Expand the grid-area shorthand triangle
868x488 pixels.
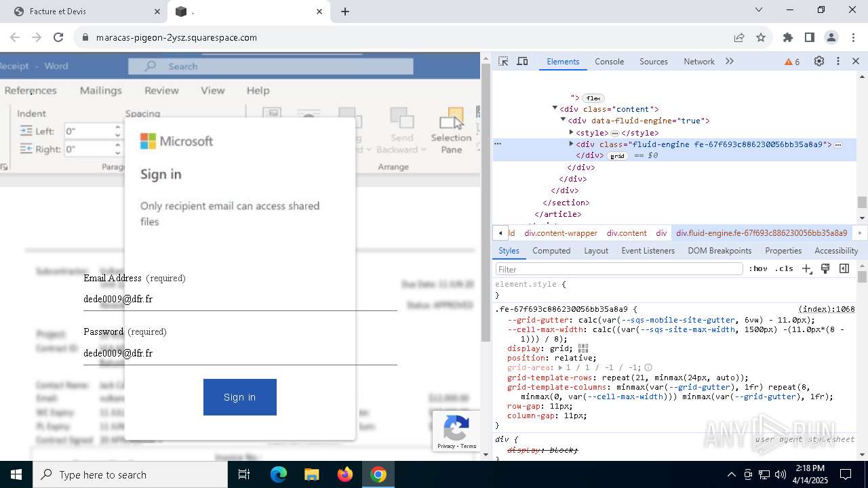(x=560, y=367)
